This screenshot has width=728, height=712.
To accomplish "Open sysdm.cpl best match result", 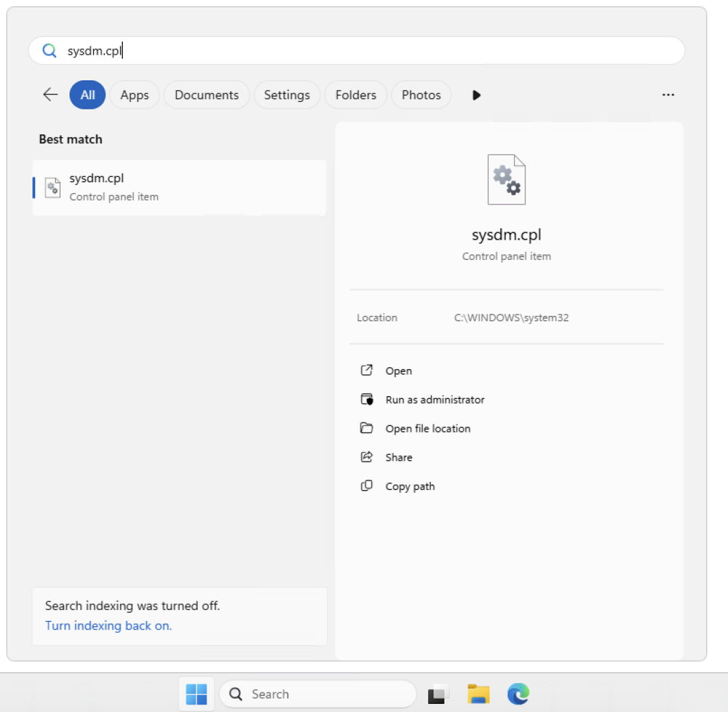I will coord(179,188).
